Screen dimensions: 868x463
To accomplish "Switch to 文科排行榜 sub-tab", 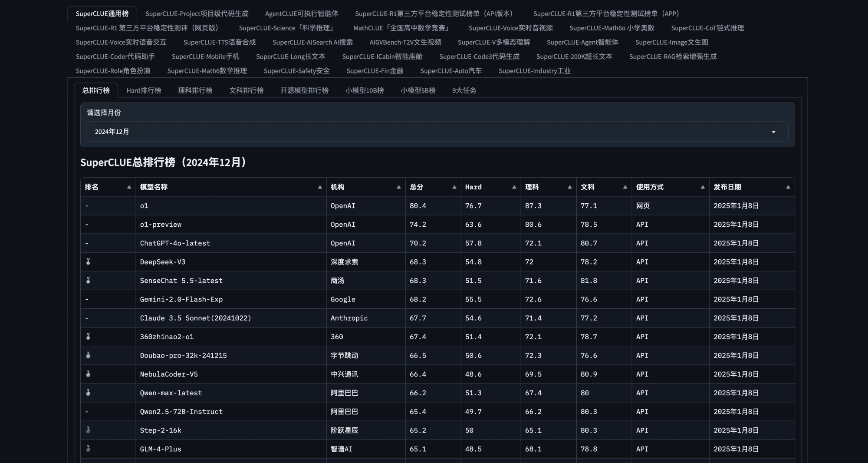I will [x=246, y=90].
